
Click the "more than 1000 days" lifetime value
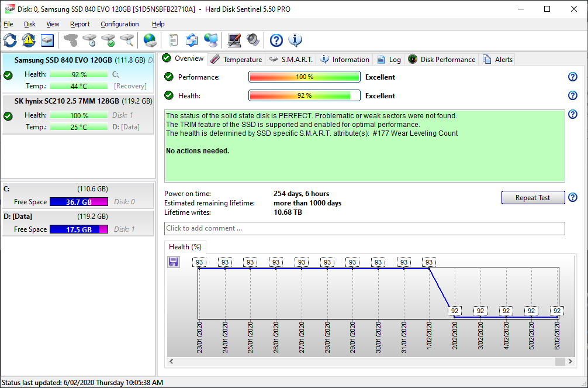(x=307, y=203)
